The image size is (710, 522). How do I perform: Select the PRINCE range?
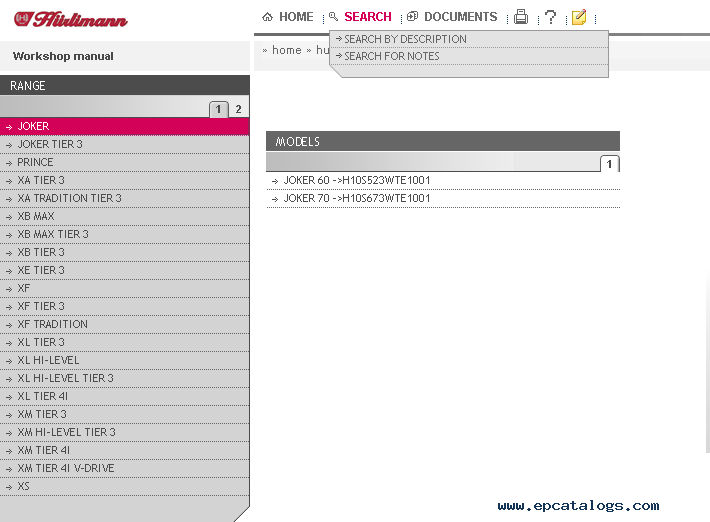[125, 163]
